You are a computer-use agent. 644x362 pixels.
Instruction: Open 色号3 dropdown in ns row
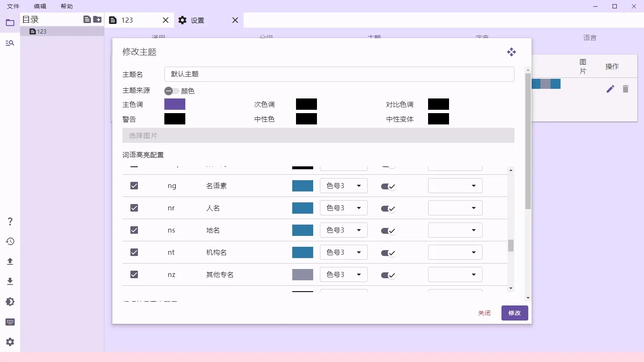pyautogui.click(x=344, y=230)
